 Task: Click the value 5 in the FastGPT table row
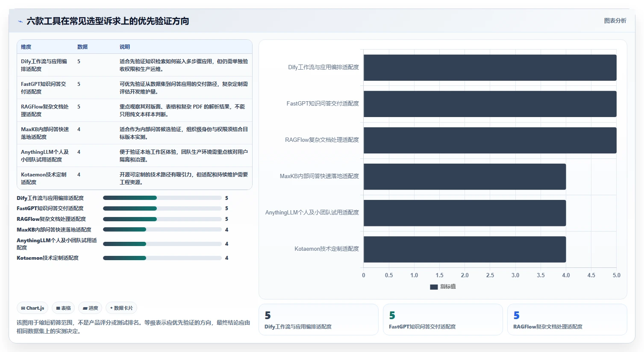pyautogui.click(x=79, y=84)
